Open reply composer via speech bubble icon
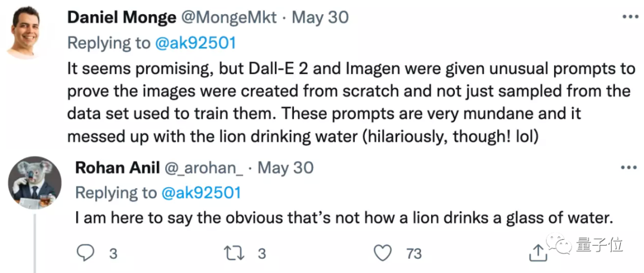644x273 pixels. click(85, 253)
